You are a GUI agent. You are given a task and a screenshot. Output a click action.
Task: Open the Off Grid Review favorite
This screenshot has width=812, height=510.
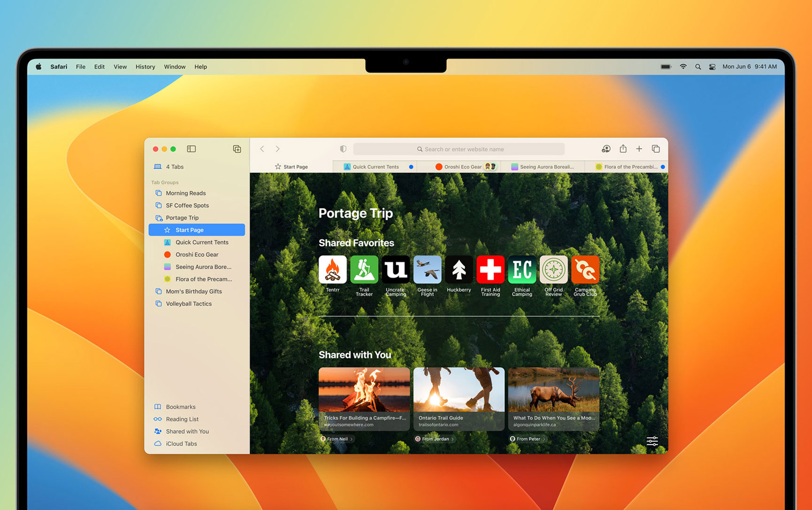(553, 270)
